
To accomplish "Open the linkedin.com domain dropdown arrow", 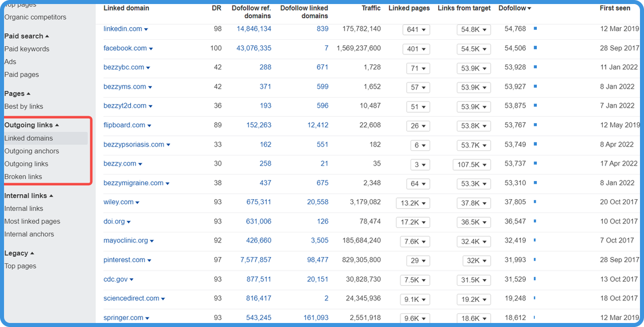I will (x=146, y=30).
